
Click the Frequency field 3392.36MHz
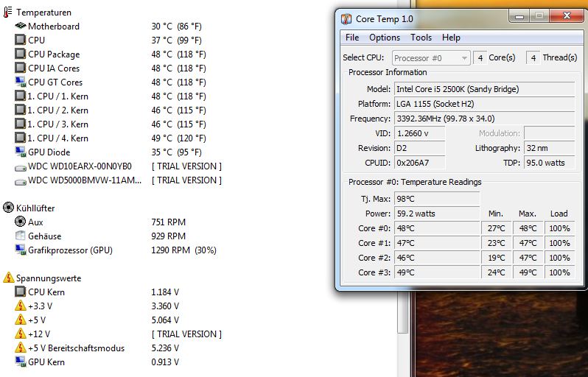click(485, 119)
